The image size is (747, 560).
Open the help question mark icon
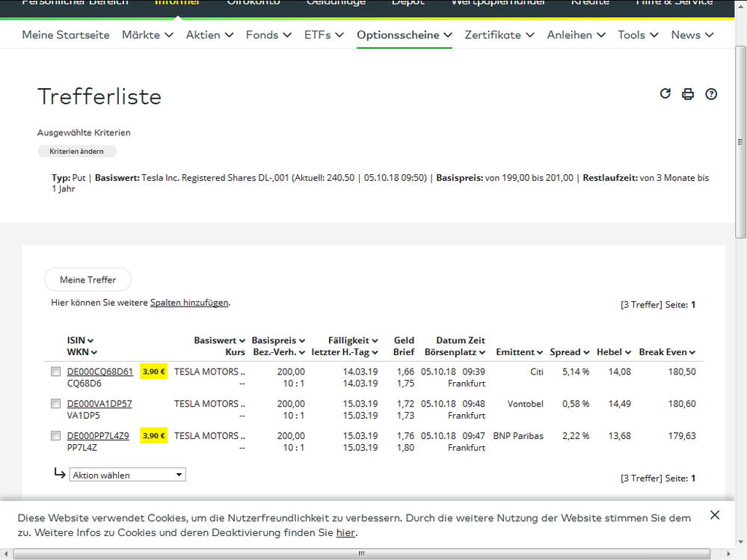coord(711,94)
